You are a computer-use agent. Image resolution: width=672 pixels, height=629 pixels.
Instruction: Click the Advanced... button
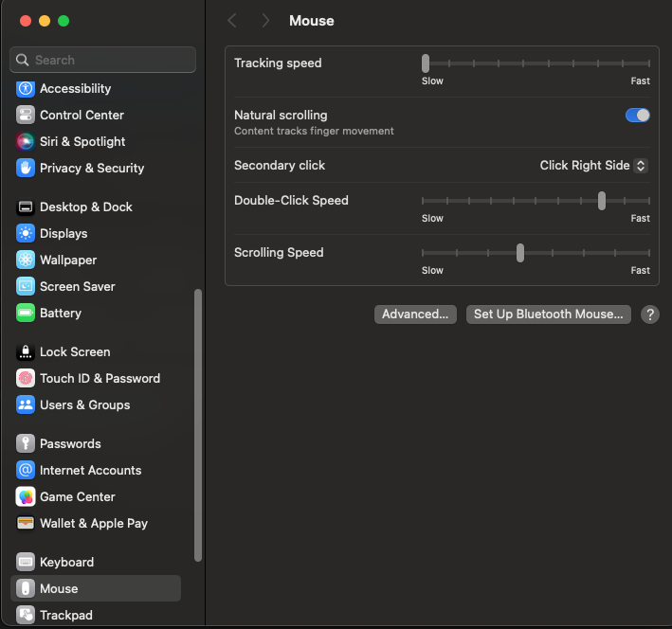tap(415, 314)
